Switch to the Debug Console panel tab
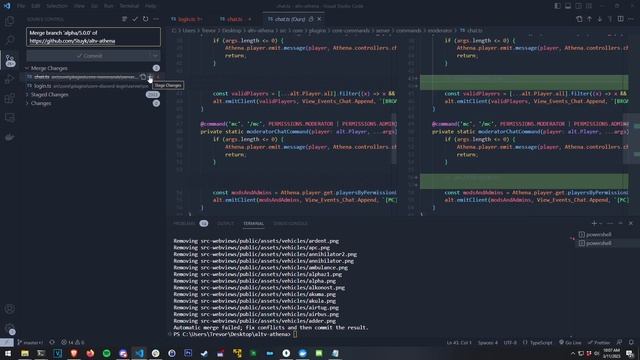Viewport: 640px width, 360px height. coord(290,224)
